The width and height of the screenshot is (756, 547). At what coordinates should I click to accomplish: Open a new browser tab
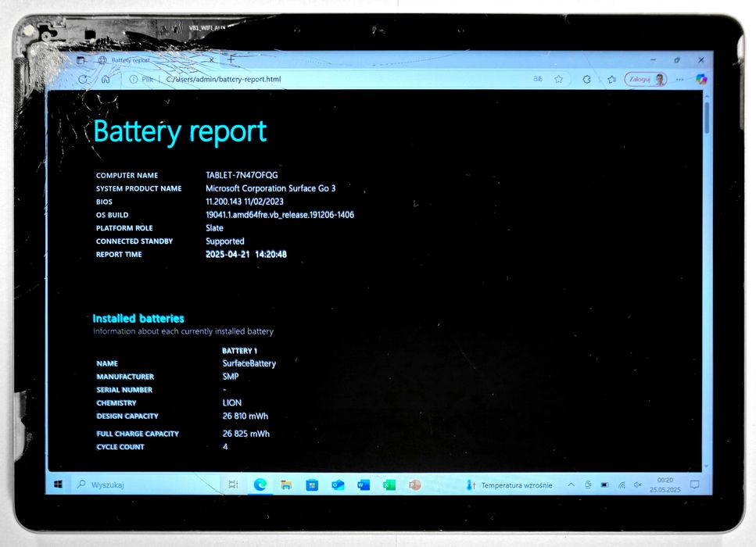click(x=231, y=59)
